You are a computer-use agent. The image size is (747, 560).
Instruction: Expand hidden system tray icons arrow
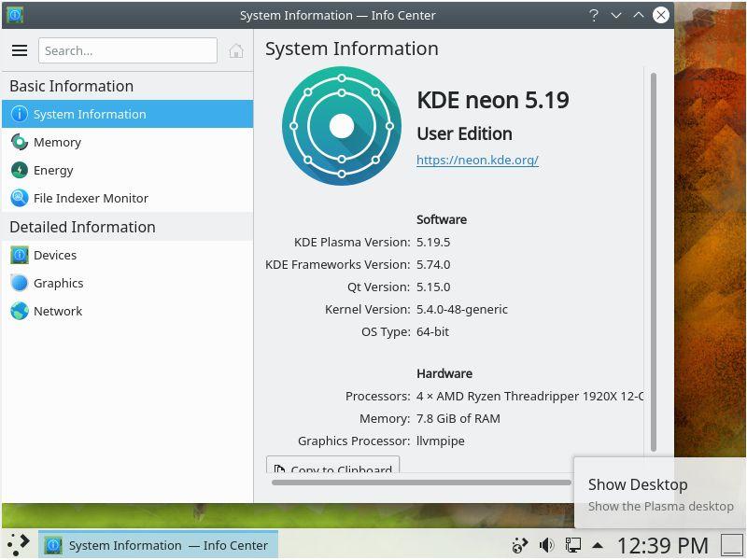click(598, 545)
